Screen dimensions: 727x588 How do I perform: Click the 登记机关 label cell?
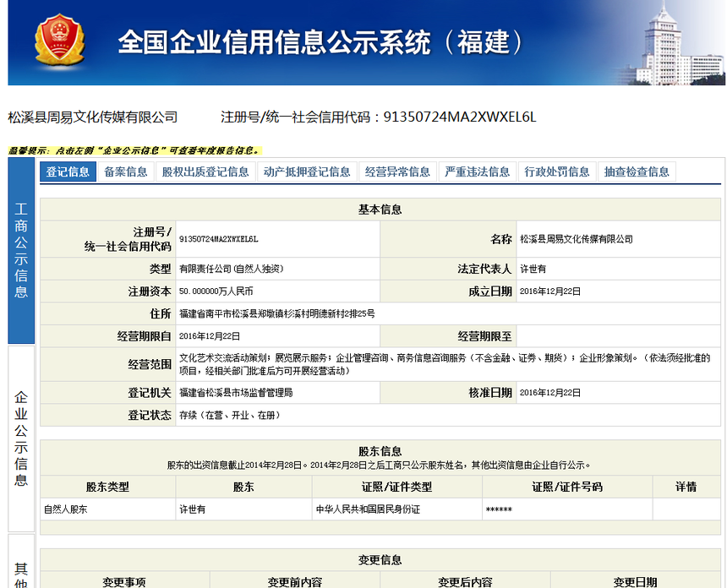[x=107, y=393]
